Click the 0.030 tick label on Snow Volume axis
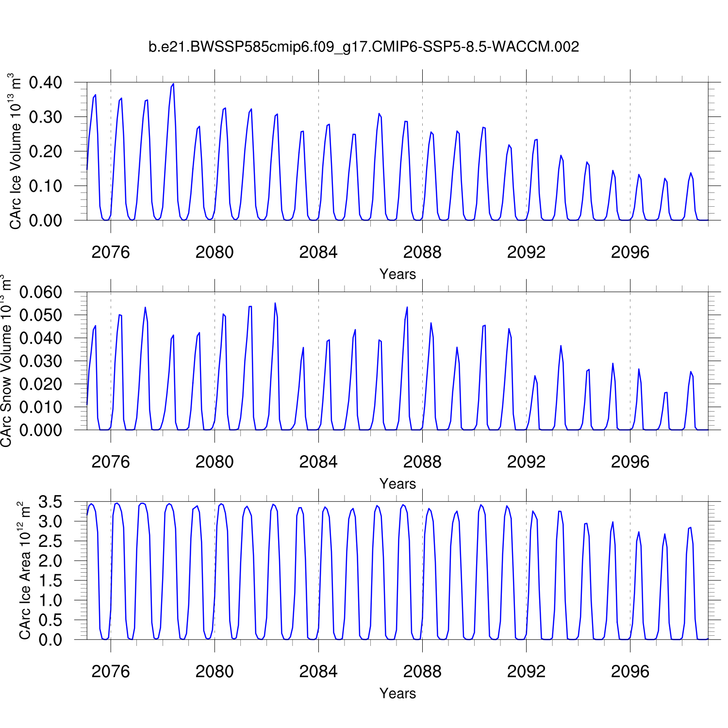 41,361
